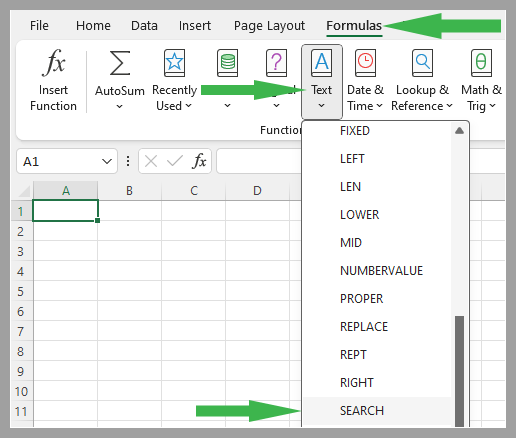Open the Data ribbon tab
This screenshot has width=516, height=438.
coord(144,26)
